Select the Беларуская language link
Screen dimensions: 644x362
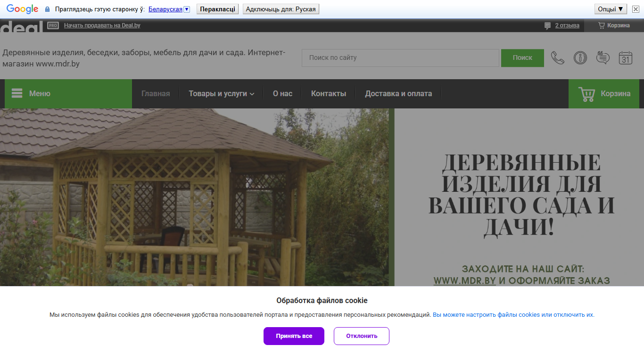[x=165, y=9]
